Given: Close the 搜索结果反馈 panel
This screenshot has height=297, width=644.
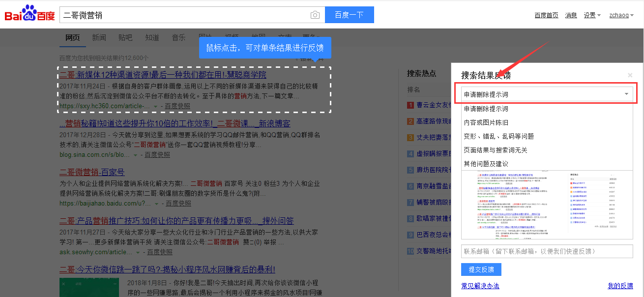Looking at the screenshot, I should pyautogui.click(x=630, y=75).
